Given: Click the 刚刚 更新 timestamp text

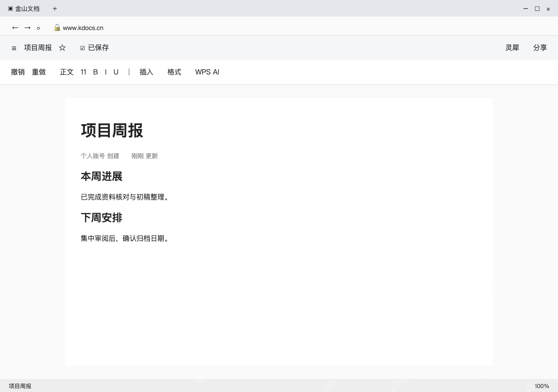Looking at the screenshot, I should pos(145,156).
